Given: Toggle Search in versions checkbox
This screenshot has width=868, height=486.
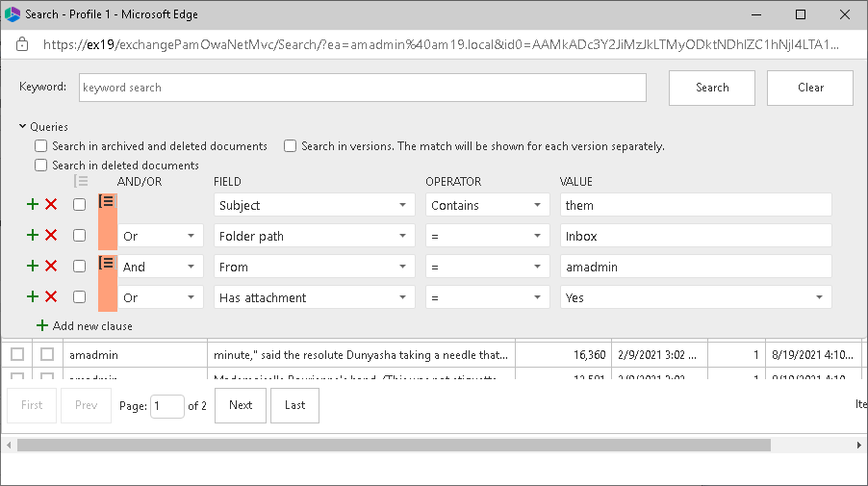Looking at the screenshot, I should point(291,146).
